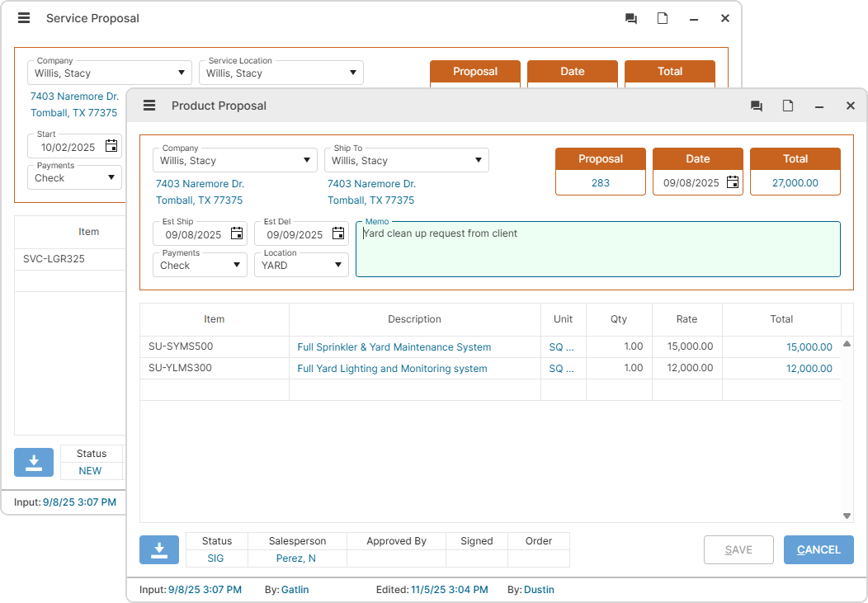The height and width of the screenshot is (603, 868).
Task: Expand the Ship To dropdown
Action: click(x=478, y=161)
